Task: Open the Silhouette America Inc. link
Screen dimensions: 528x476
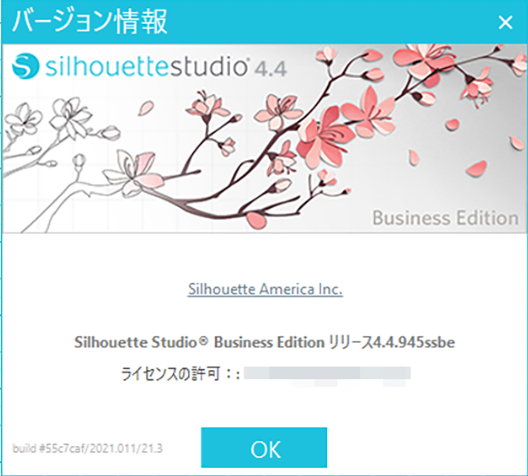Action: 265,289
